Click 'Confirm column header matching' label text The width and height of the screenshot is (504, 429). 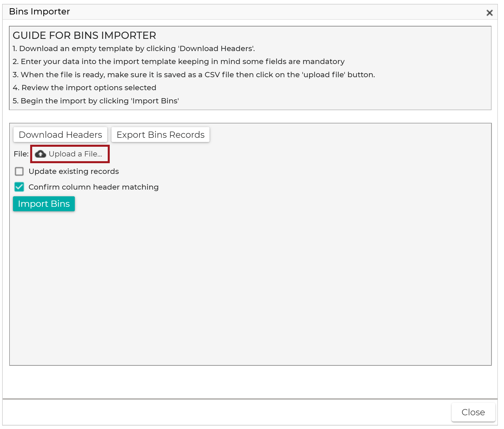click(94, 187)
